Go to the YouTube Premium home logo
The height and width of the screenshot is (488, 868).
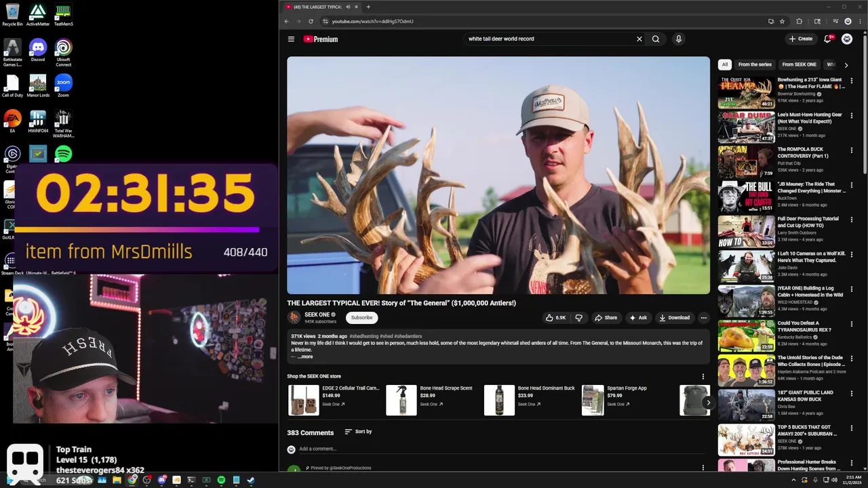click(x=321, y=39)
